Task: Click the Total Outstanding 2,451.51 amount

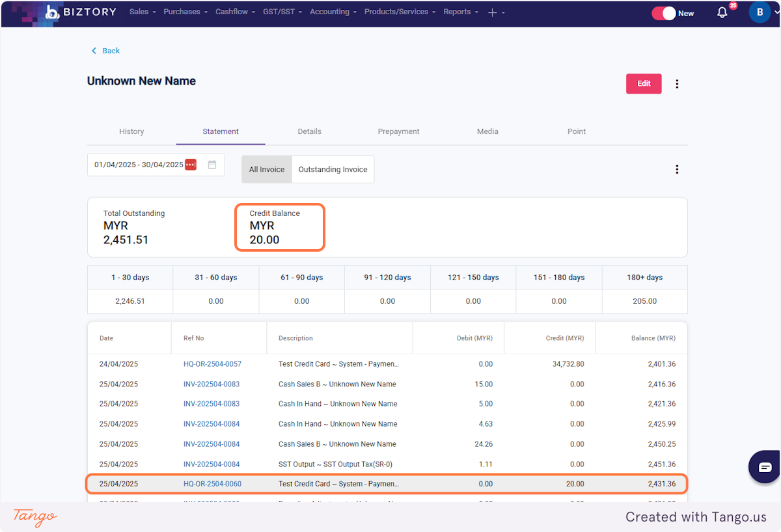Action: pyautogui.click(x=126, y=239)
